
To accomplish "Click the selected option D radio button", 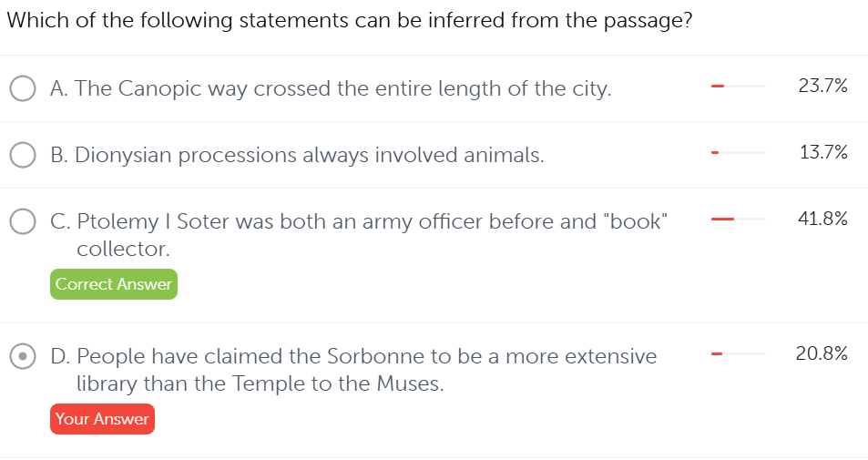I will pos(23,356).
